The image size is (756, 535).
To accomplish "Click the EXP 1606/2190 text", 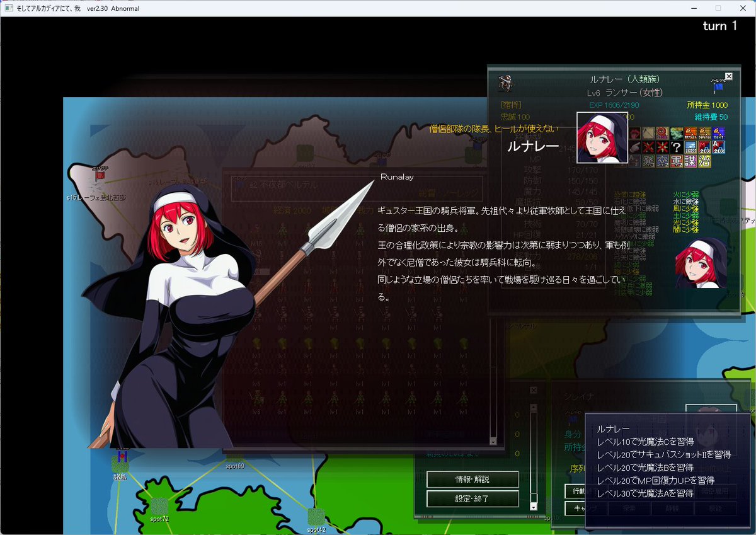I will pos(614,105).
